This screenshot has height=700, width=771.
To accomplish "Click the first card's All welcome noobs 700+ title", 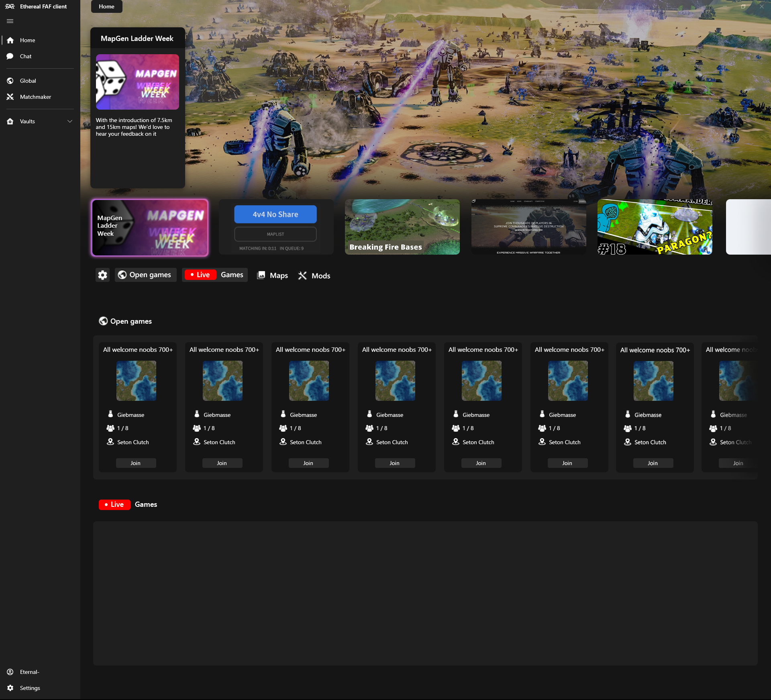I will 138,350.
